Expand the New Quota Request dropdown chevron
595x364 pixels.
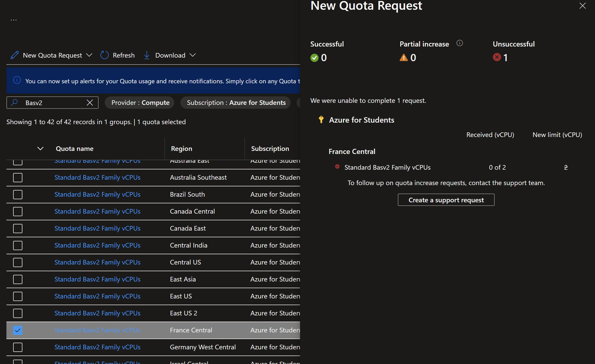(x=89, y=55)
